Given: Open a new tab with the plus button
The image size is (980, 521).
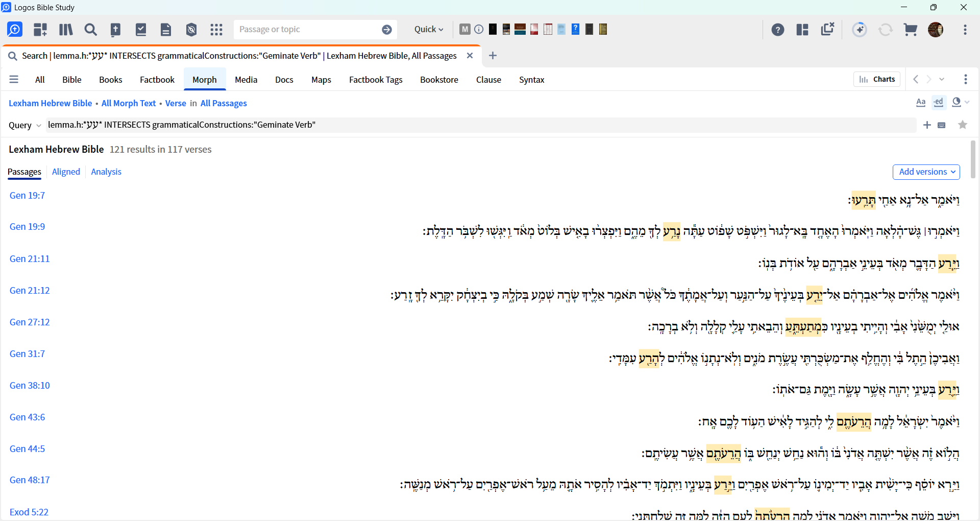Looking at the screenshot, I should point(493,56).
